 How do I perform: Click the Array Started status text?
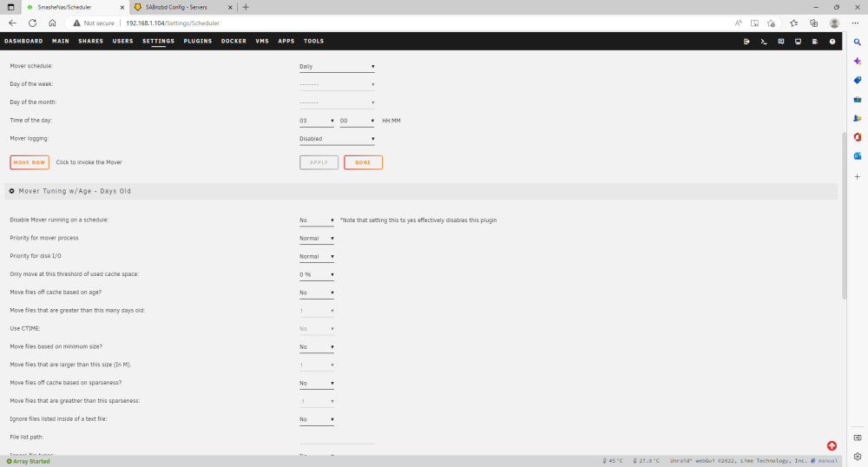pos(31,461)
